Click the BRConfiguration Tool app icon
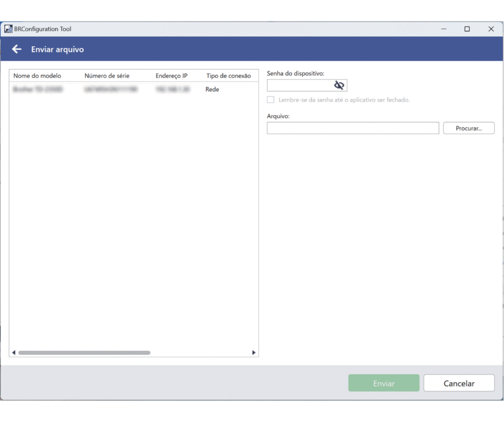504x422 pixels. 8,29
